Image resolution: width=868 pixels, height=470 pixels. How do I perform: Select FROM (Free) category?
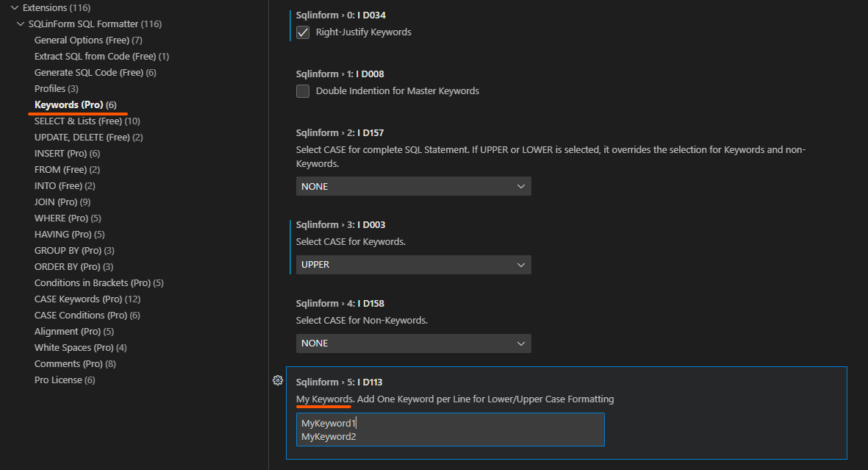tap(67, 170)
